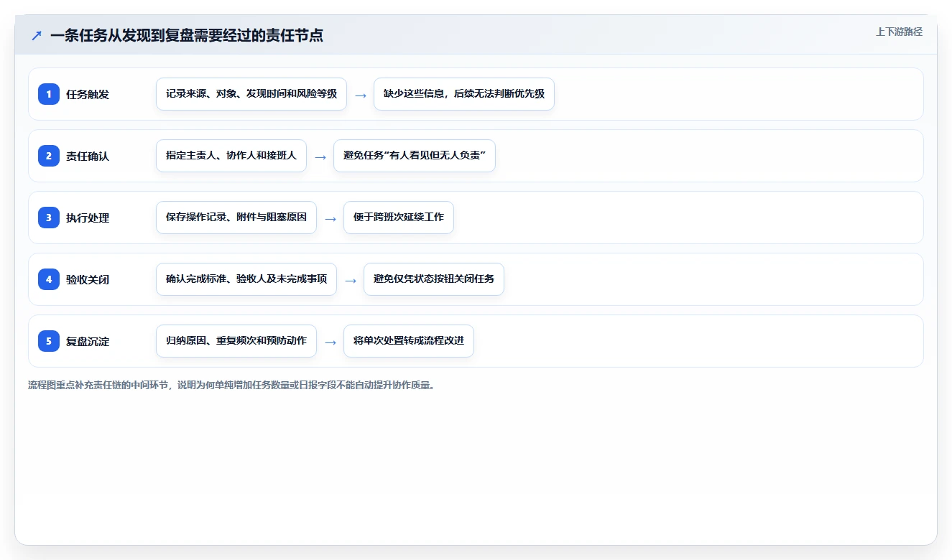Click the 避免仅凭状态按钮关闭任务 box
The height and width of the screenshot is (560, 952).
coord(434,279)
